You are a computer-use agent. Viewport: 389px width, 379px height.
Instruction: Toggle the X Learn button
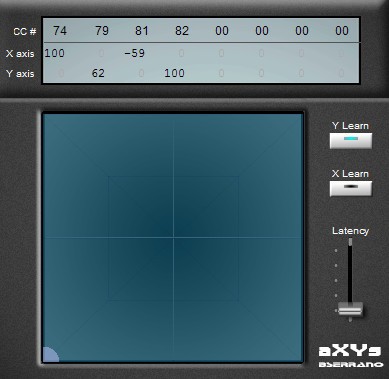point(351,188)
